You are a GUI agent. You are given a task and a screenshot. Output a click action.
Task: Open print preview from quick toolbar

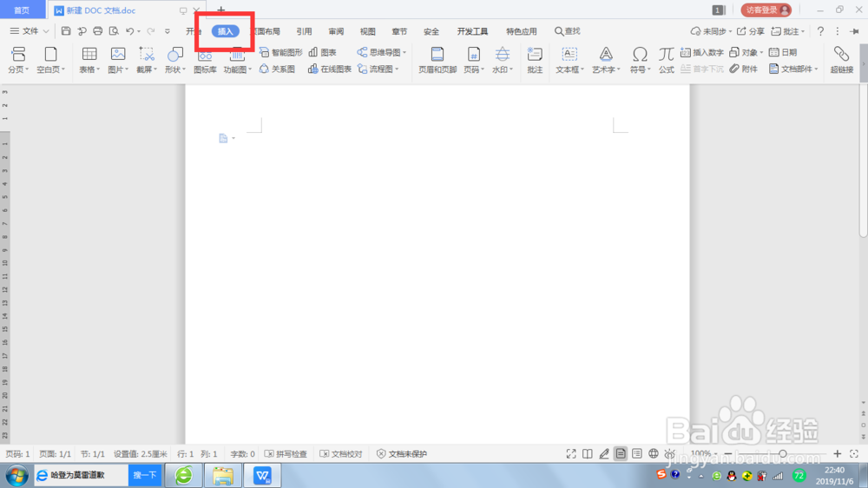coord(114,31)
